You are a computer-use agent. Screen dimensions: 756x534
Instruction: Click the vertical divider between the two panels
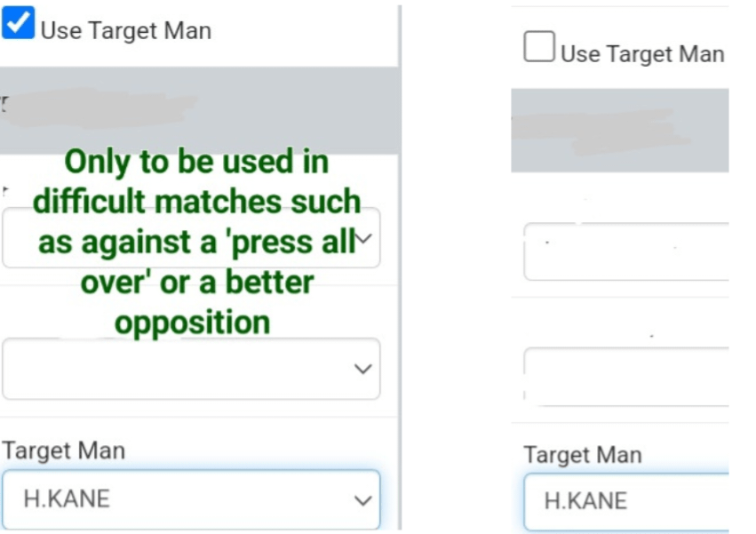400,267
